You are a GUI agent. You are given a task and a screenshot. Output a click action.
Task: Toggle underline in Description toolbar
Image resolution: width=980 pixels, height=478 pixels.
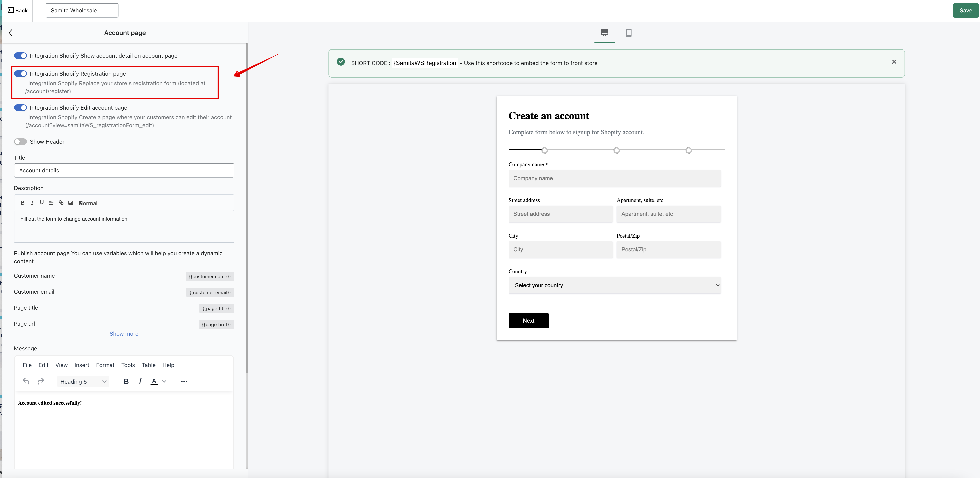[42, 203]
